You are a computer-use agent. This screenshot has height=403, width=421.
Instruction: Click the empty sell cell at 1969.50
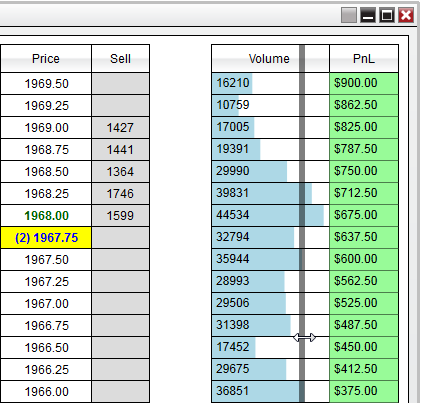[120, 84]
